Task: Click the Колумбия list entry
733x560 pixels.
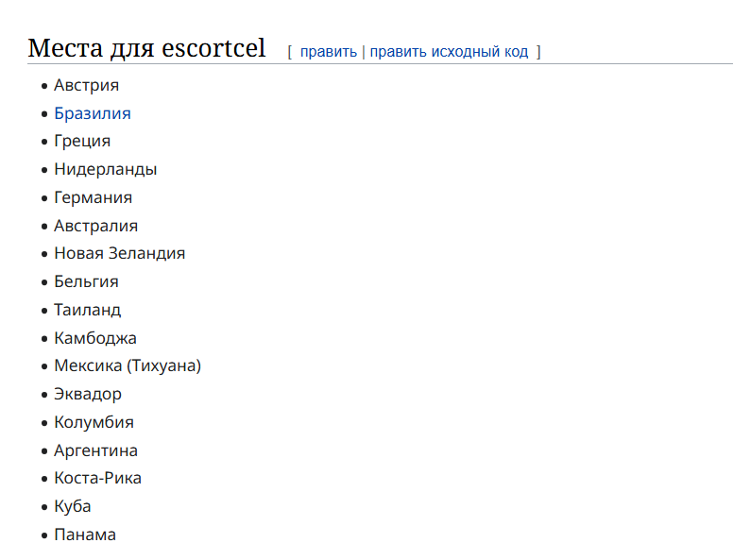Action: 94,422
